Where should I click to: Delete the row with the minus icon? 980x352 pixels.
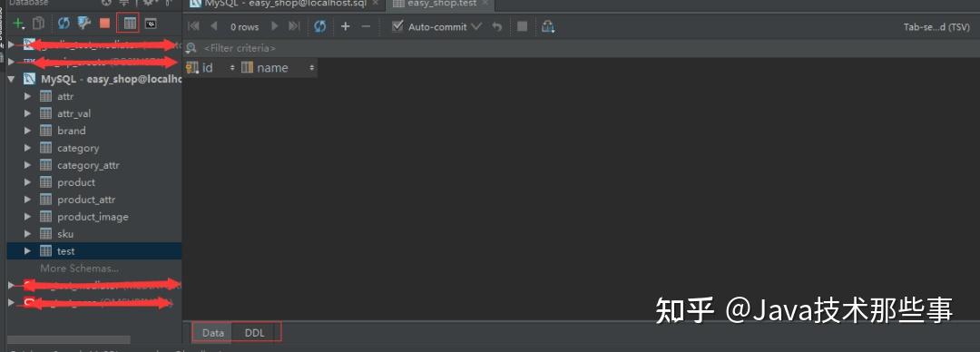pyautogui.click(x=367, y=26)
